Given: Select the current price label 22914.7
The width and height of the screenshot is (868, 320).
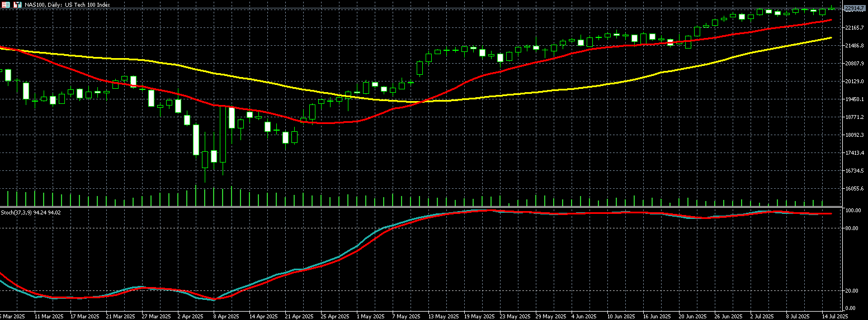Looking at the screenshot, I should [855, 8].
